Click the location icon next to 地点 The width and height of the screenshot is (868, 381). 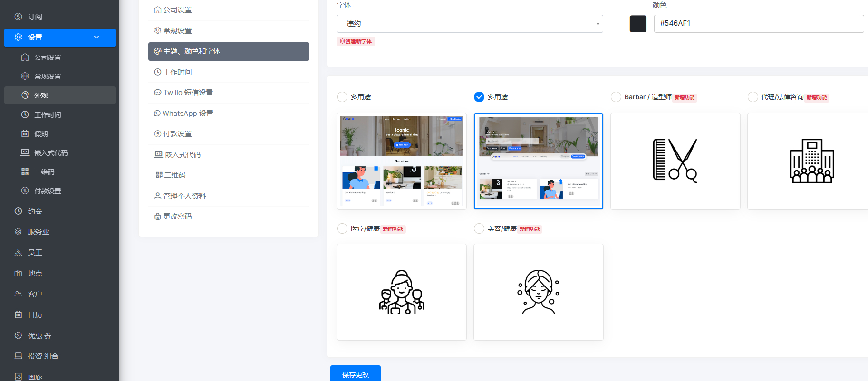19,273
